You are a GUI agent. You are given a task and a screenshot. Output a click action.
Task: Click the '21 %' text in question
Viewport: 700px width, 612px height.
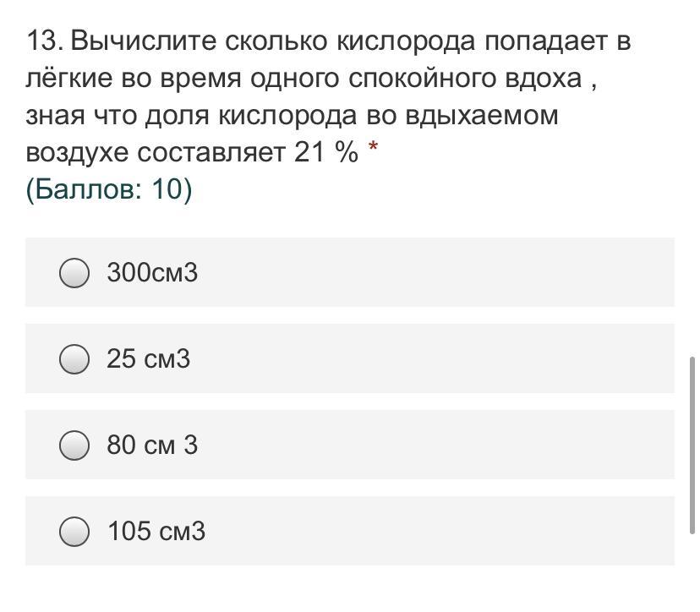pyautogui.click(x=326, y=152)
